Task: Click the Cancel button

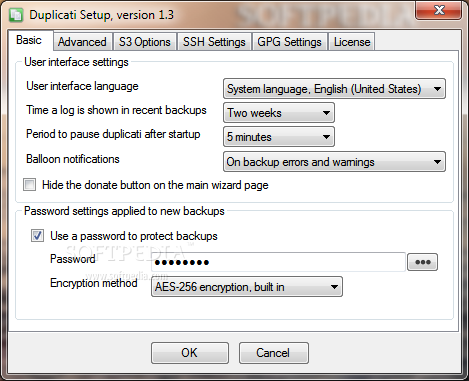Action: pos(273,353)
